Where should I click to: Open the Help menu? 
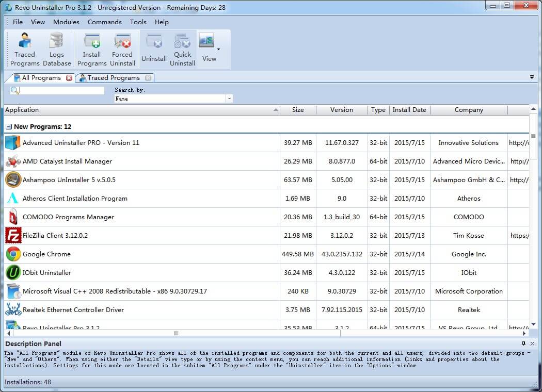click(162, 22)
